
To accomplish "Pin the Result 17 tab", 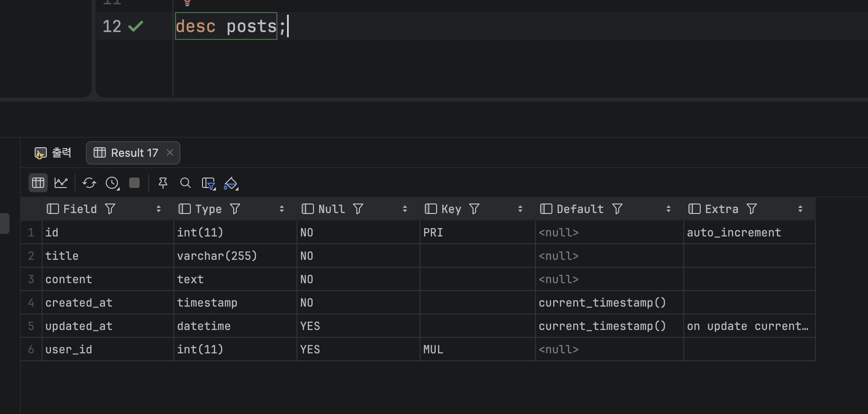I will (163, 183).
